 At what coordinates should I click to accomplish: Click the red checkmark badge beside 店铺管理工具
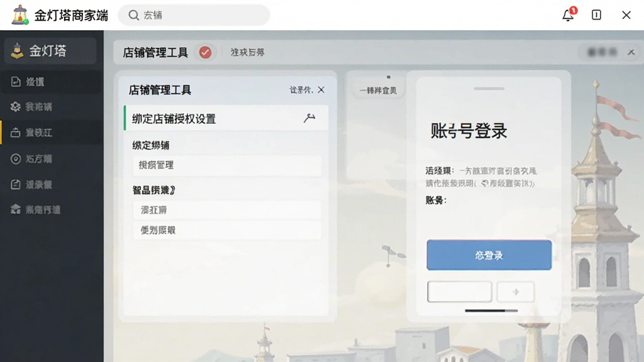[206, 53]
